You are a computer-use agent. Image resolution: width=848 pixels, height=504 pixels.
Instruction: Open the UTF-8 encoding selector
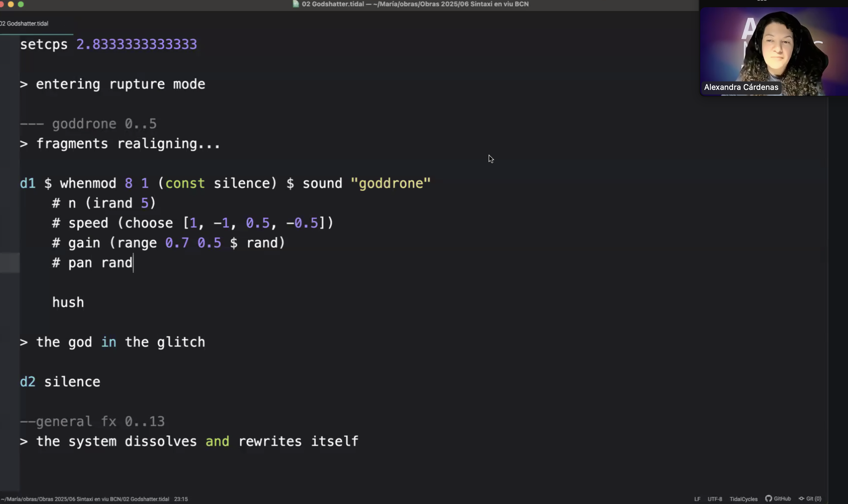point(714,499)
